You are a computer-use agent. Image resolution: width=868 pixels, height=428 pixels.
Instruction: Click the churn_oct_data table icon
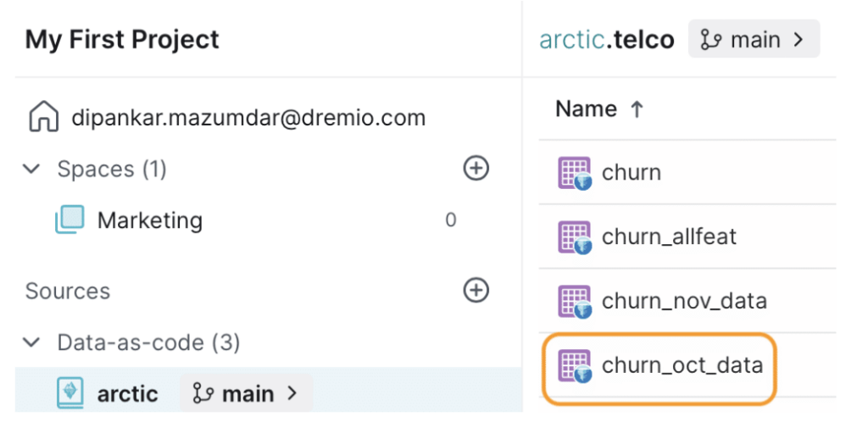tap(574, 365)
